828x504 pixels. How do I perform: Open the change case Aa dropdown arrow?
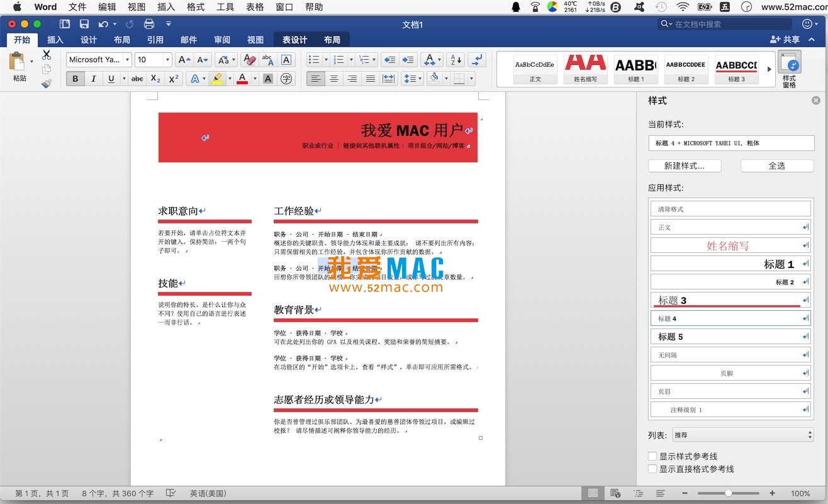233,60
